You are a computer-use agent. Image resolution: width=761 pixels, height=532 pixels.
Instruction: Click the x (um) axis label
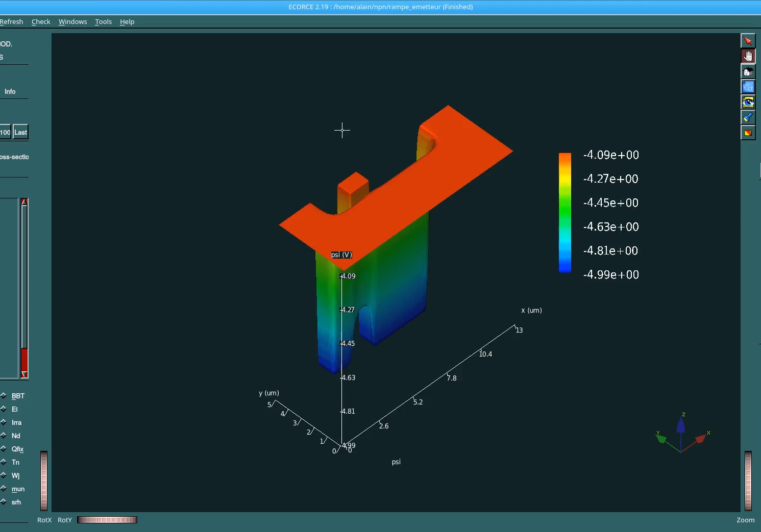[531, 310]
